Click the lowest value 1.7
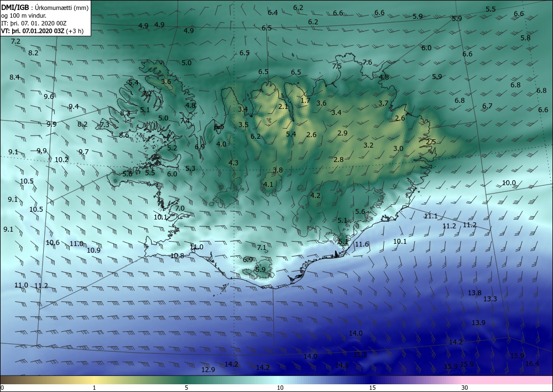 pos(305,100)
